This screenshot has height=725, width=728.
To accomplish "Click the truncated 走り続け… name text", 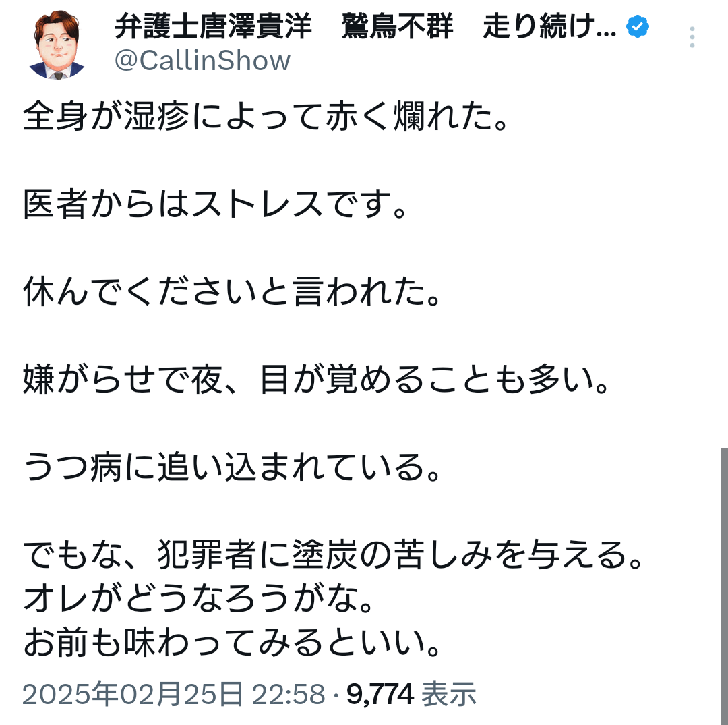I will 549,27.
